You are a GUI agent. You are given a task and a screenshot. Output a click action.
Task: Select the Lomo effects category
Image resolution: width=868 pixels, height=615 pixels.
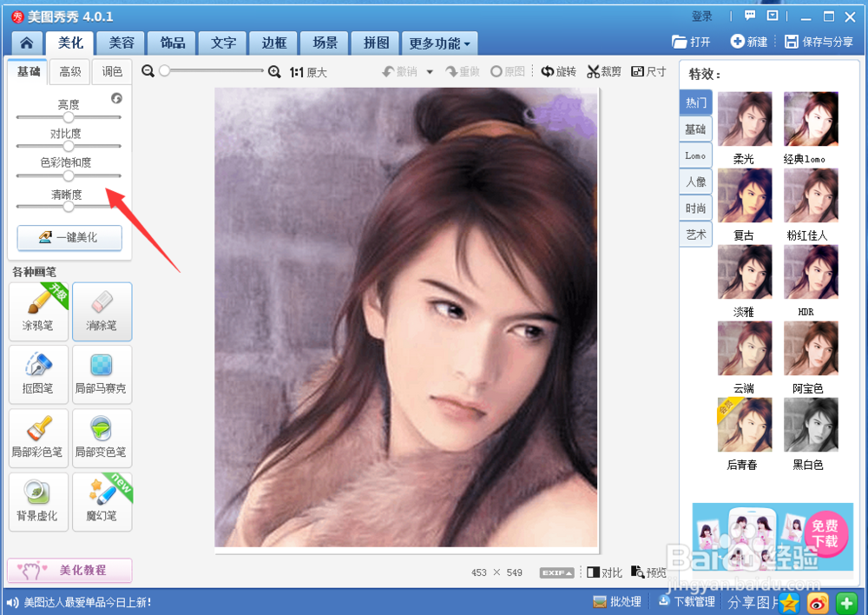[x=696, y=155]
